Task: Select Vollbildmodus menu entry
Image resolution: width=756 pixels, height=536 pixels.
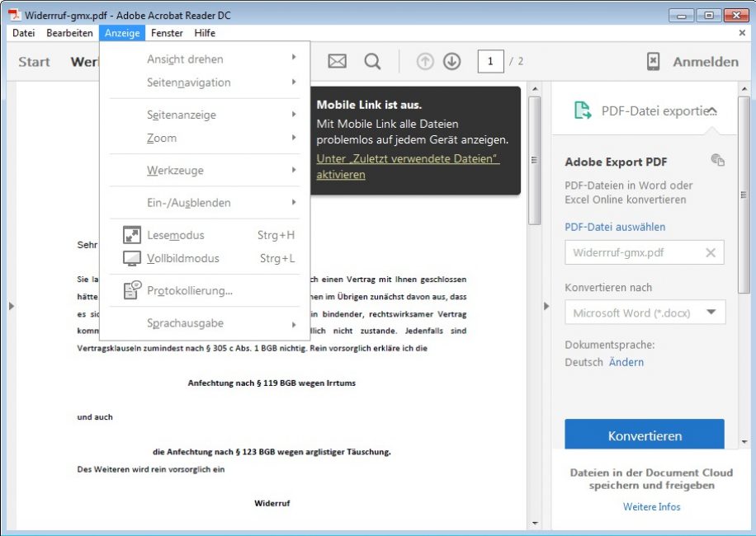Action: [x=205, y=258]
